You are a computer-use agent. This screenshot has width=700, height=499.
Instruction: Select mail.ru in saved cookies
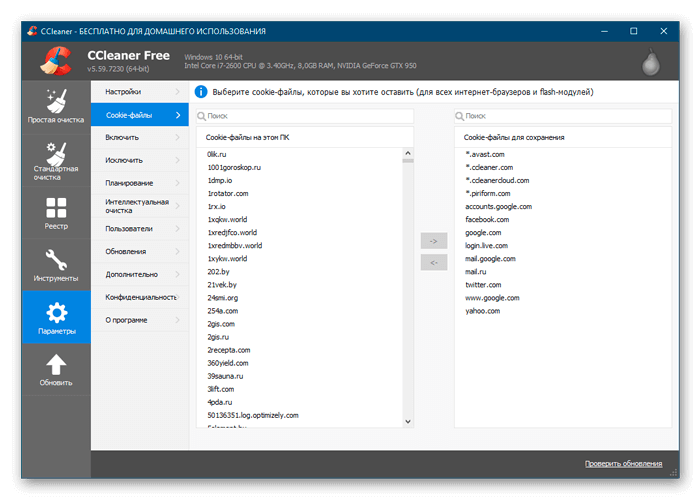[x=475, y=271]
